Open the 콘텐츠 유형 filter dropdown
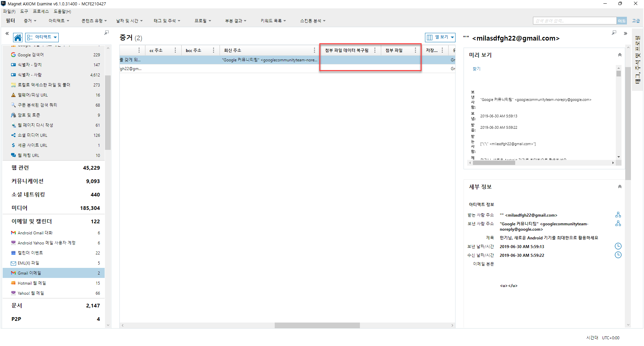Image resolution: width=644 pixels, height=346 pixels. (x=94, y=21)
